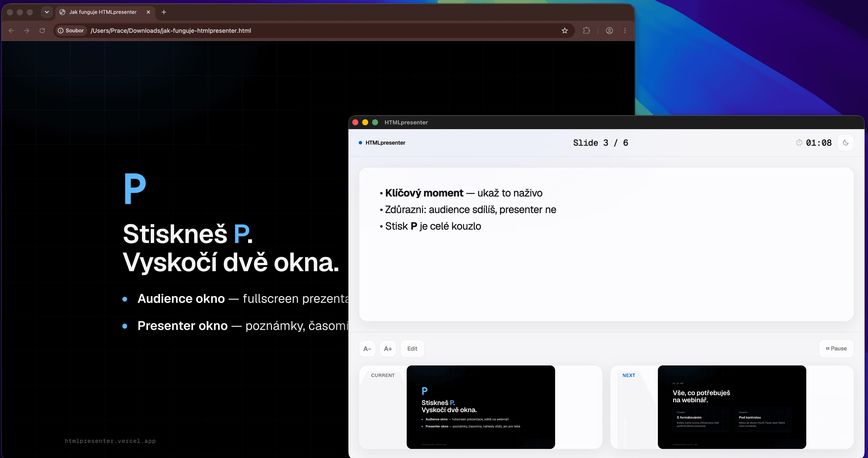This screenshot has width=868, height=458.
Task: Go back in browser history
Action: (11, 31)
